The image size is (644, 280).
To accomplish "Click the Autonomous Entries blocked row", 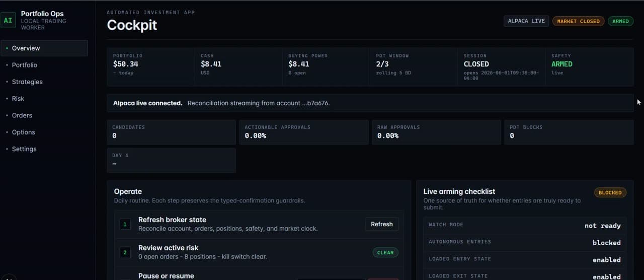I will pos(525,242).
